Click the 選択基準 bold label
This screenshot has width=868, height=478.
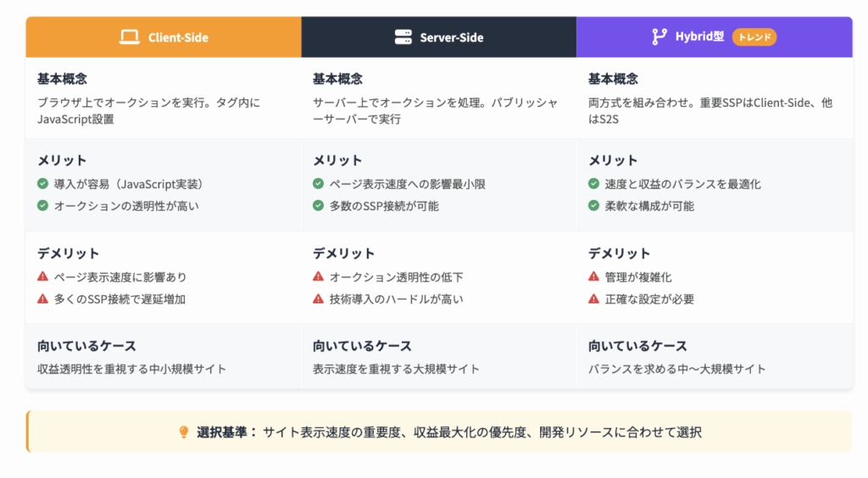pos(226,432)
